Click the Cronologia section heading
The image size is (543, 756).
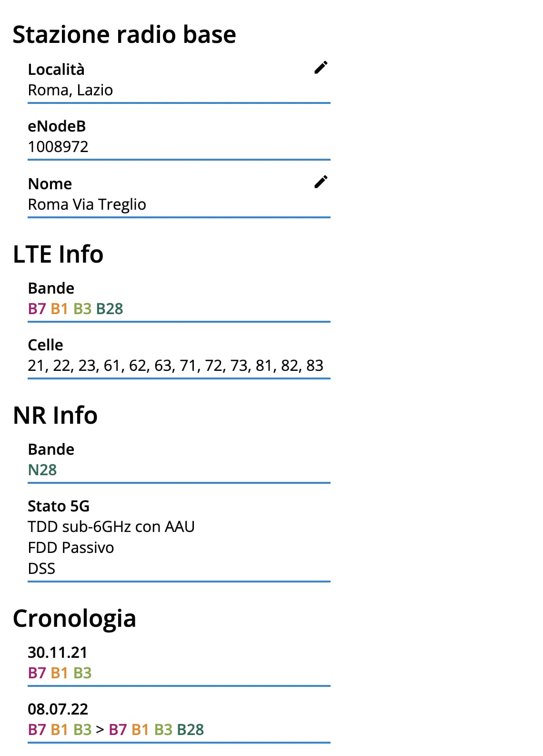coord(75,619)
